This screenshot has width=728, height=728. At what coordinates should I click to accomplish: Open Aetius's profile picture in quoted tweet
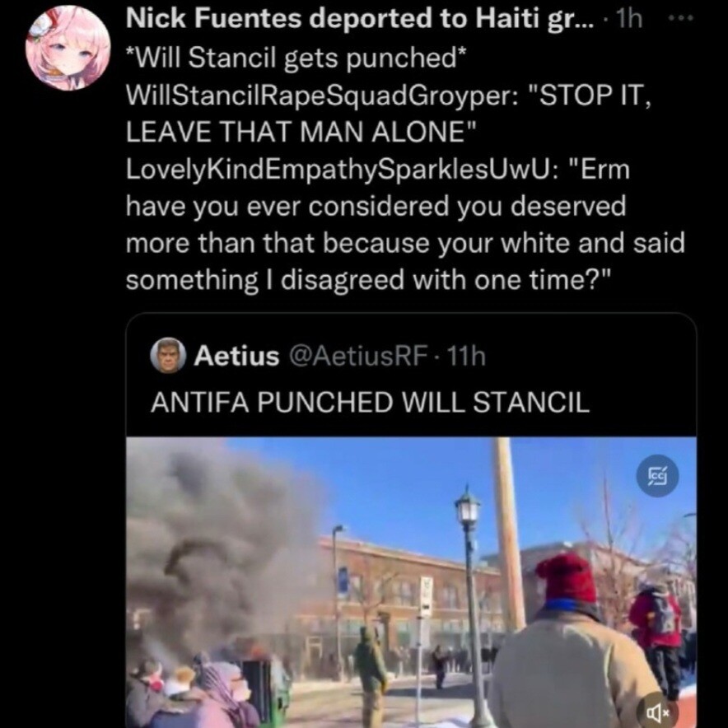(168, 356)
